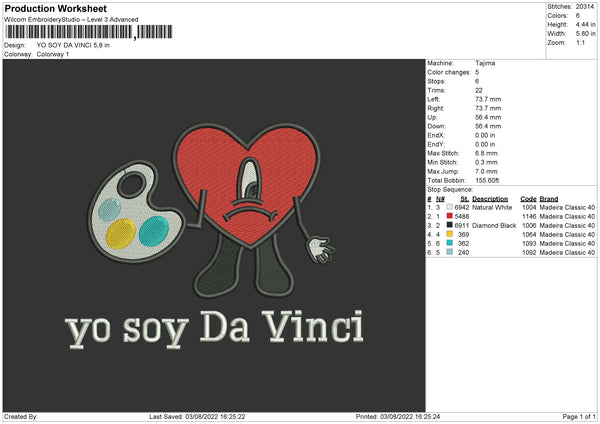Screen dimensions: 600x424
Task: Click the paint palette in the design
Action: pyautogui.click(x=136, y=212)
